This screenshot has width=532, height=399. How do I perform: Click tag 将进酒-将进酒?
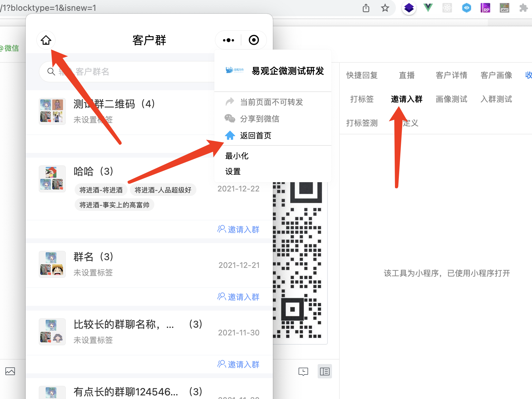101,190
